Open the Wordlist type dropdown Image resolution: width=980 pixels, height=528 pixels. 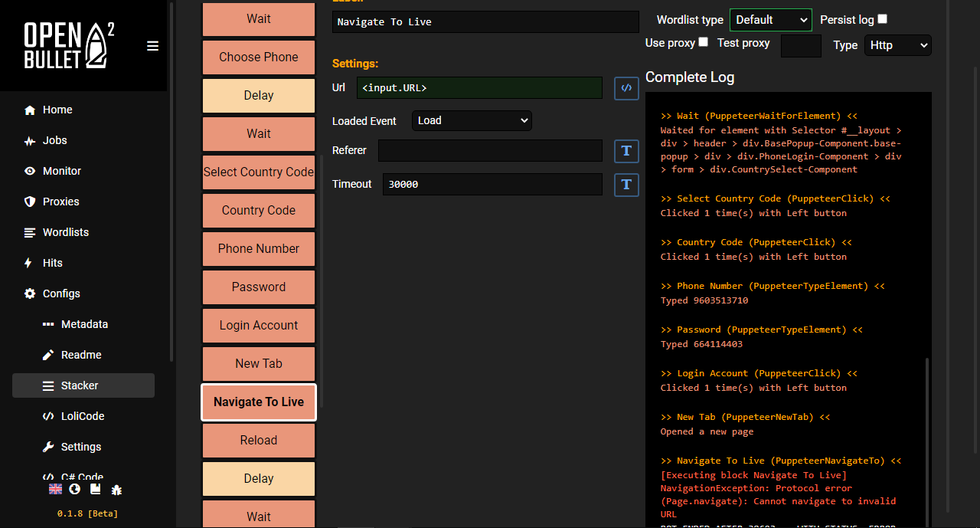point(770,20)
